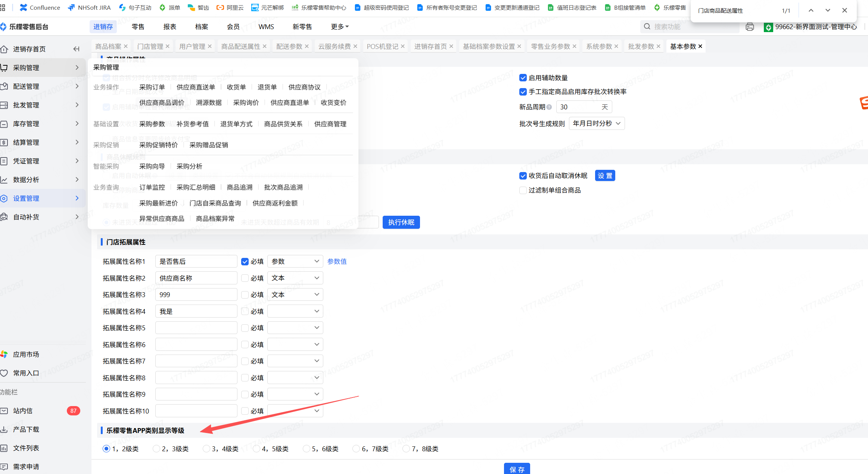Expand the 更多 top menu
This screenshot has width=868, height=474.
coord(339,26)
